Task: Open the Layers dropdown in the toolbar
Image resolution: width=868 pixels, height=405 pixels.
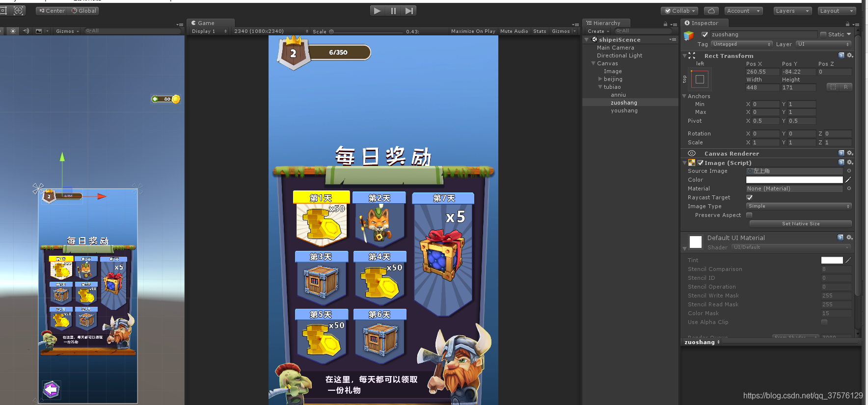Action: point(793,11)
